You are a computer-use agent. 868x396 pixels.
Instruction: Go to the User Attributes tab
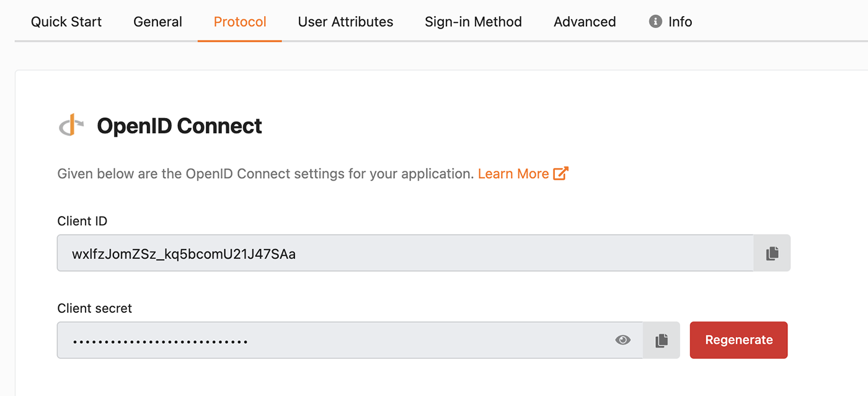tap(345, 22)
